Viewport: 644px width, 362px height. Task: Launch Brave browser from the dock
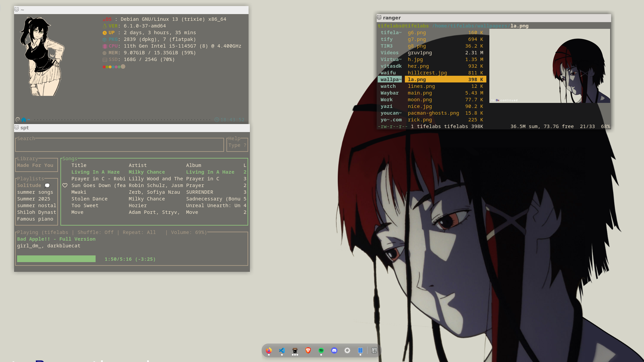click(308, 350)
